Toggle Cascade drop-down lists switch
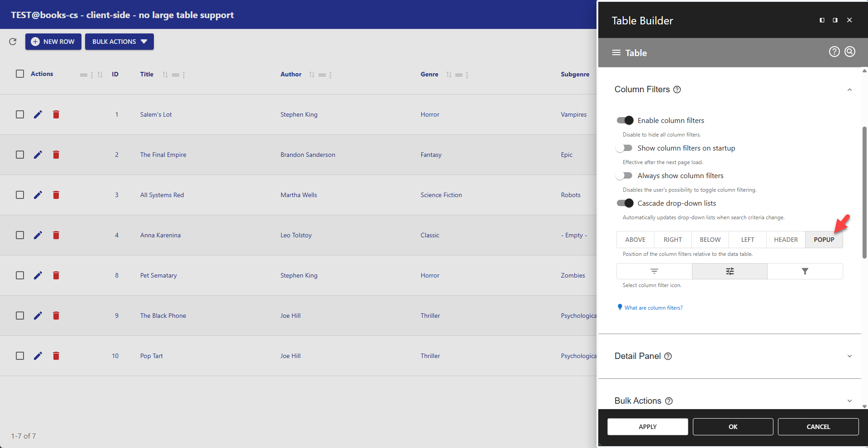This screenshot has height=448, width=868. [x=625, y=203]
